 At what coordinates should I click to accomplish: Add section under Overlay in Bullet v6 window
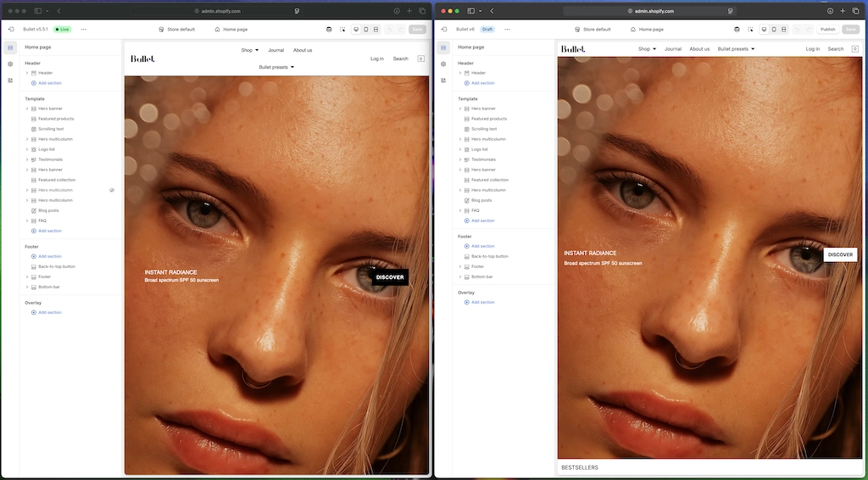(x=480, y=302)
